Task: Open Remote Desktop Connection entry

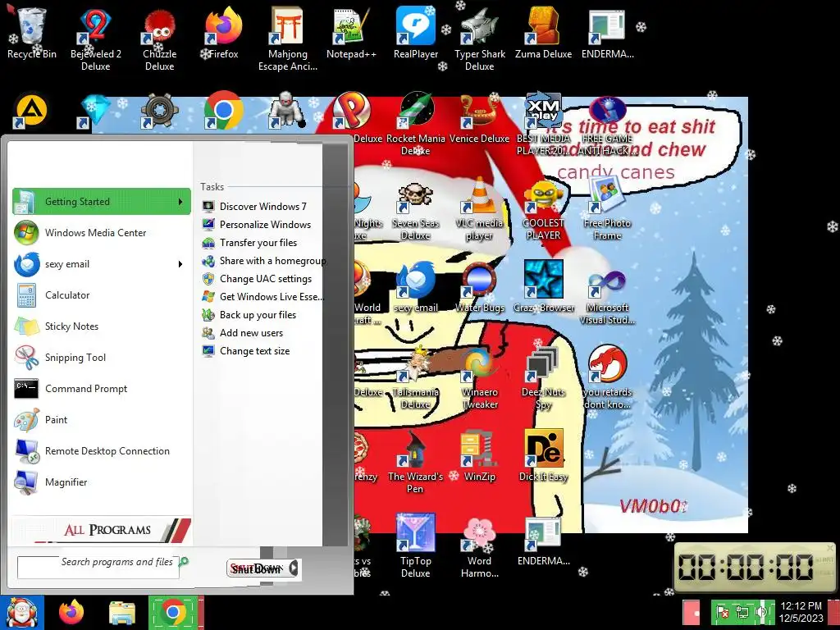Action: pos(101,451)
